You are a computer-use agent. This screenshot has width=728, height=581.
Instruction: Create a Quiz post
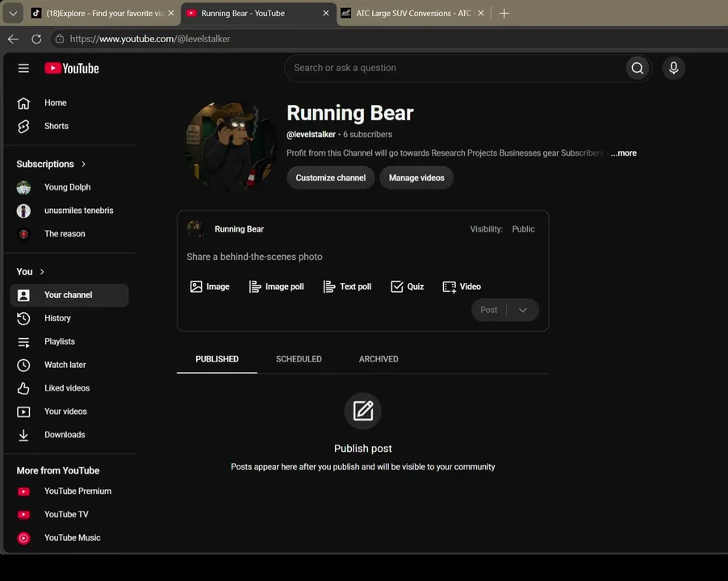coord(407,286)
